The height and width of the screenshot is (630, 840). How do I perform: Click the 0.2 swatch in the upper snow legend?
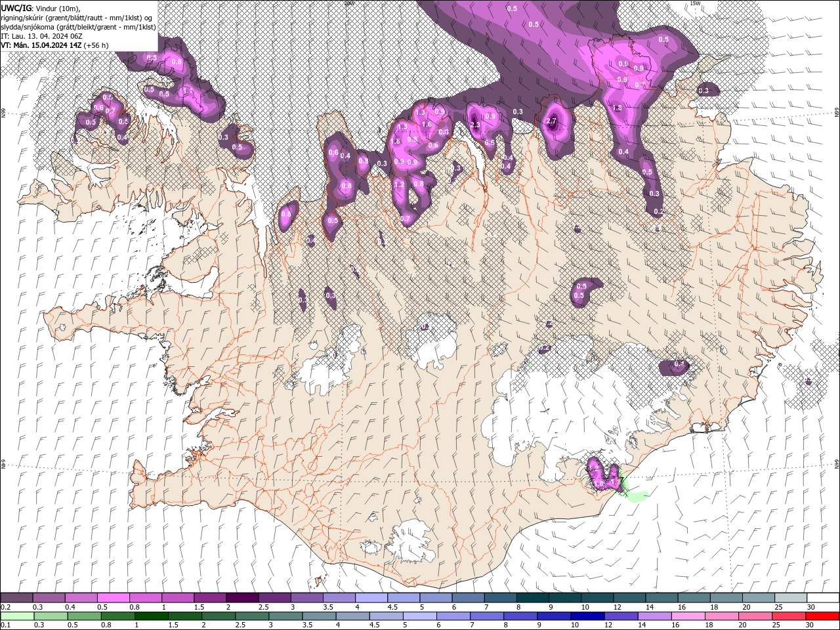[16, 598]
